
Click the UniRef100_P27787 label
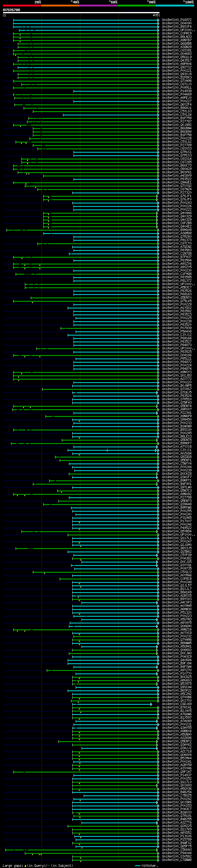177,122
